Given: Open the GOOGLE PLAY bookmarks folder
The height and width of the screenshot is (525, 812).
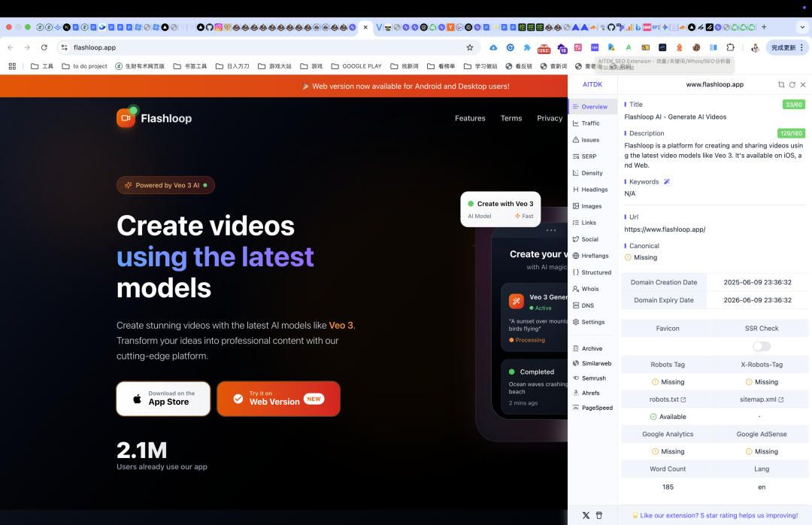Looking at the screenshot, I should (356, 66).
